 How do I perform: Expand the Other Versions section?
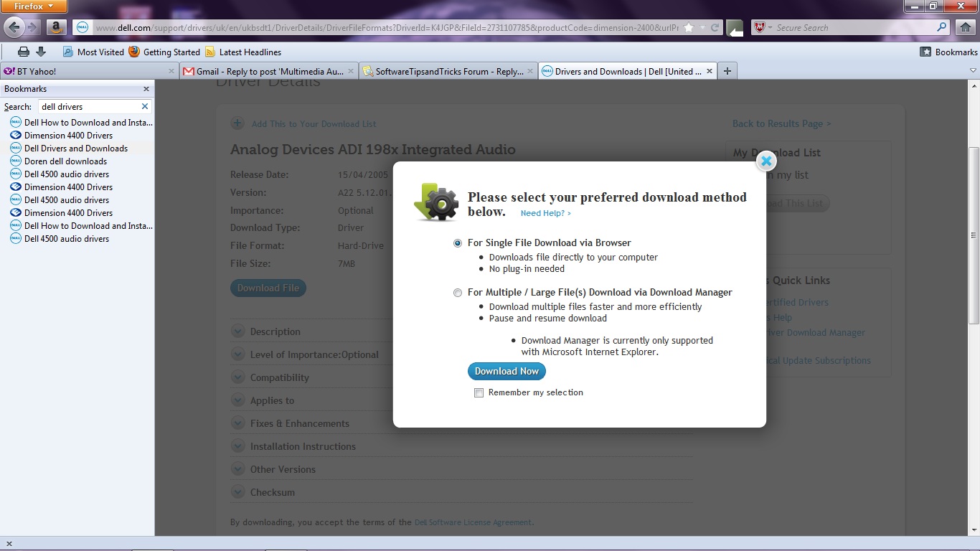(x=237, y=469)
